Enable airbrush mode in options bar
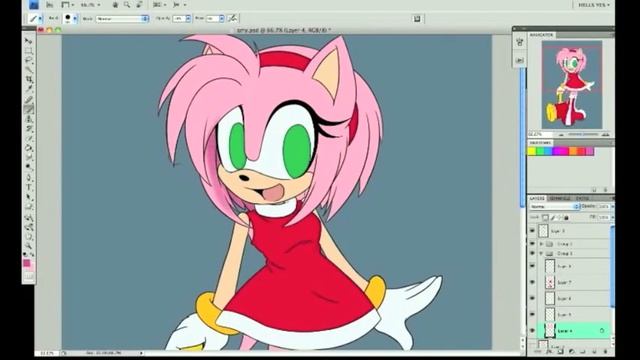Viewport: 640px width, 360px height. (x=232, y=18)
